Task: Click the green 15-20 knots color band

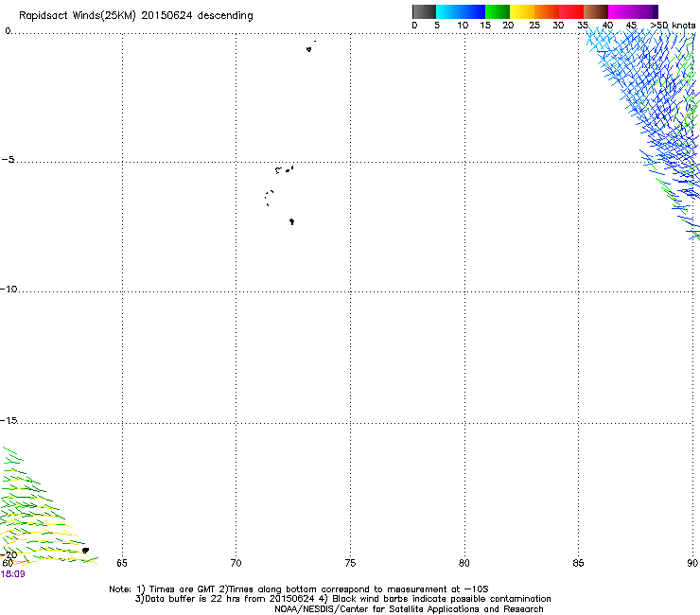Action: coord(498,11)
